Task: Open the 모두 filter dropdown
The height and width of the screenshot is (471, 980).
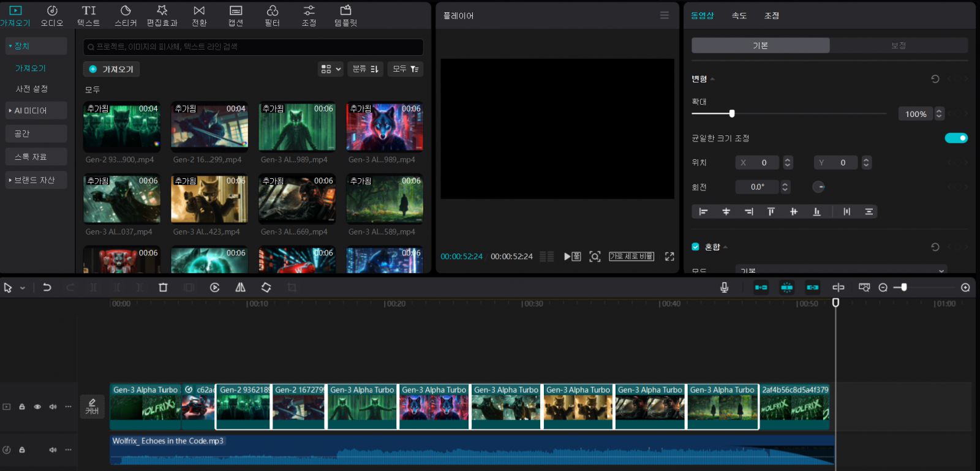Action: click(x=405, y=69)
